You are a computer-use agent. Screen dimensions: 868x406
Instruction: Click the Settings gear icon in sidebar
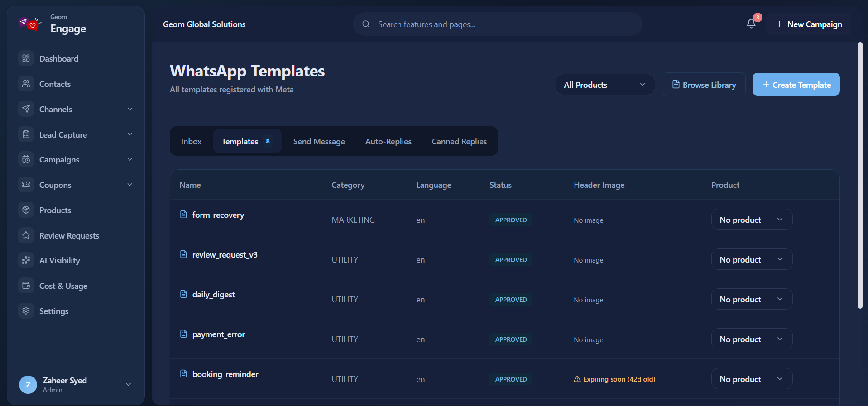26,311
